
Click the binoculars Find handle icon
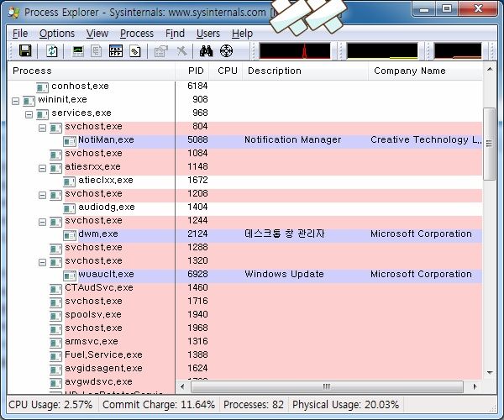coord(206,50)
